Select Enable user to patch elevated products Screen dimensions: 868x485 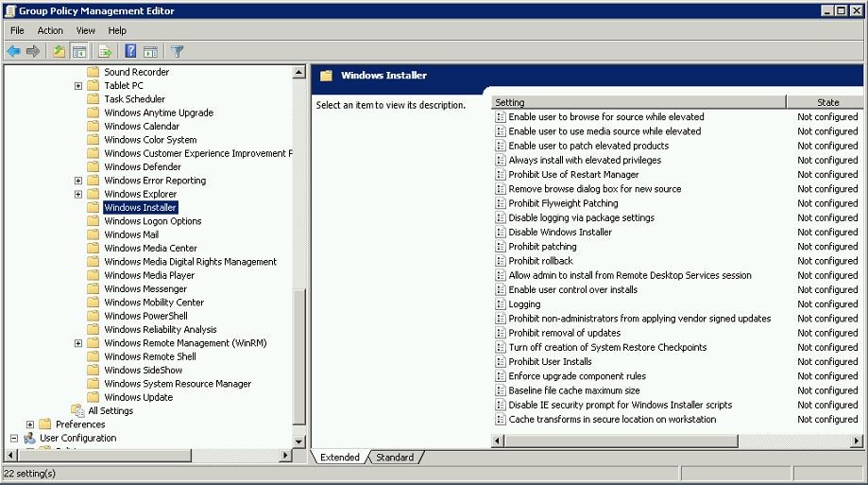pyautogui.click(x=588, y=146)
